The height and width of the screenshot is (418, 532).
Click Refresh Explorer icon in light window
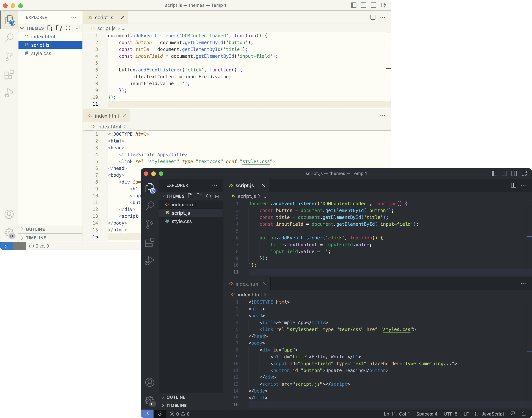tap(68, 28)
